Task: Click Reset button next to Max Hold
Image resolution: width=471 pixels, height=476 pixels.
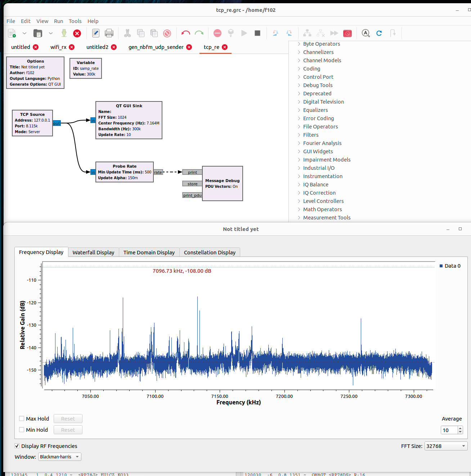Action: (68, 419)
